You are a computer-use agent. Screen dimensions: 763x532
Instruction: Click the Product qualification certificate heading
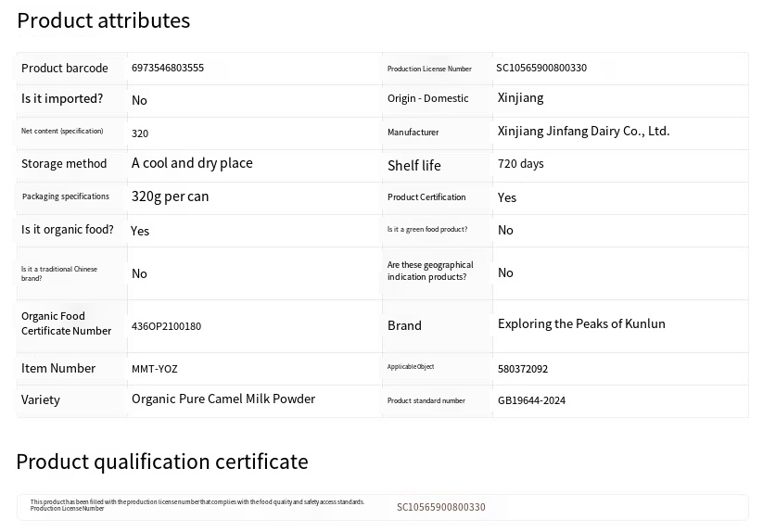tap(161, 462)
